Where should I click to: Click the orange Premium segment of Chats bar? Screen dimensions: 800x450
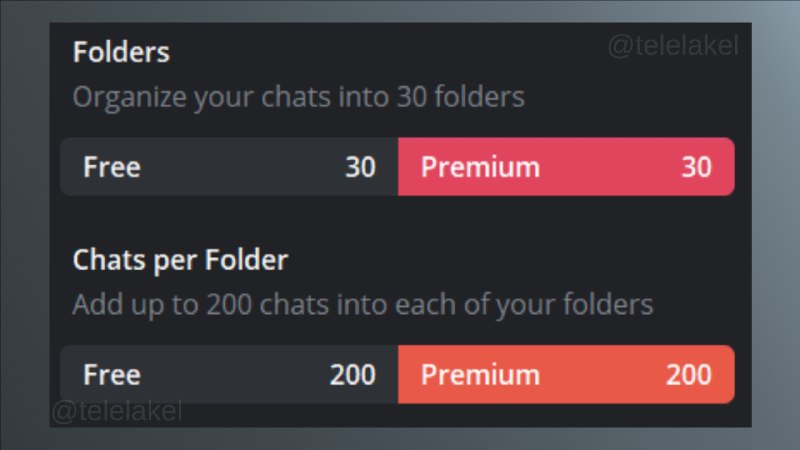coord(566,374)
